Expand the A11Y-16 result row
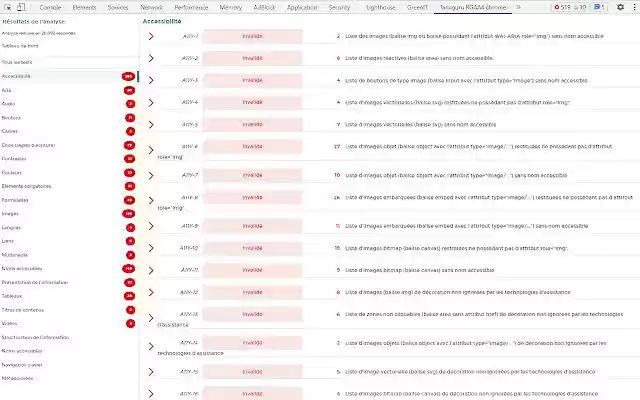This screenshot has height=400, width=640. coord(151,394)
